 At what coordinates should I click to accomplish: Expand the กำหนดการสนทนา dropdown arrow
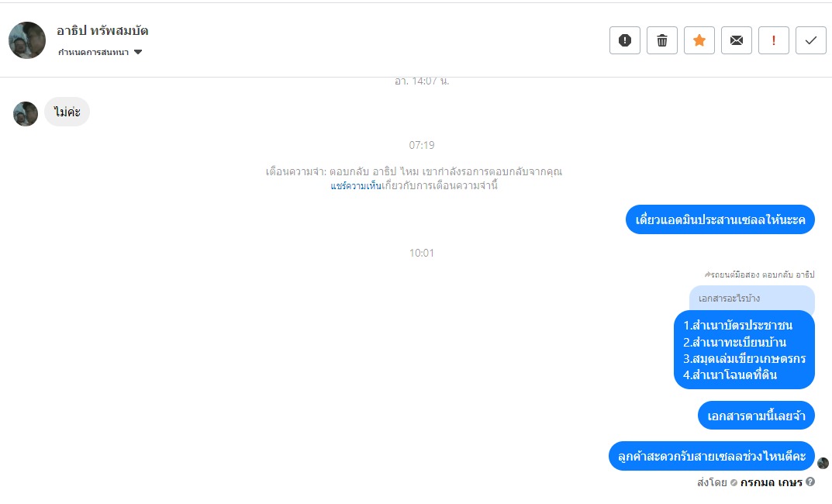pos(138,52)
